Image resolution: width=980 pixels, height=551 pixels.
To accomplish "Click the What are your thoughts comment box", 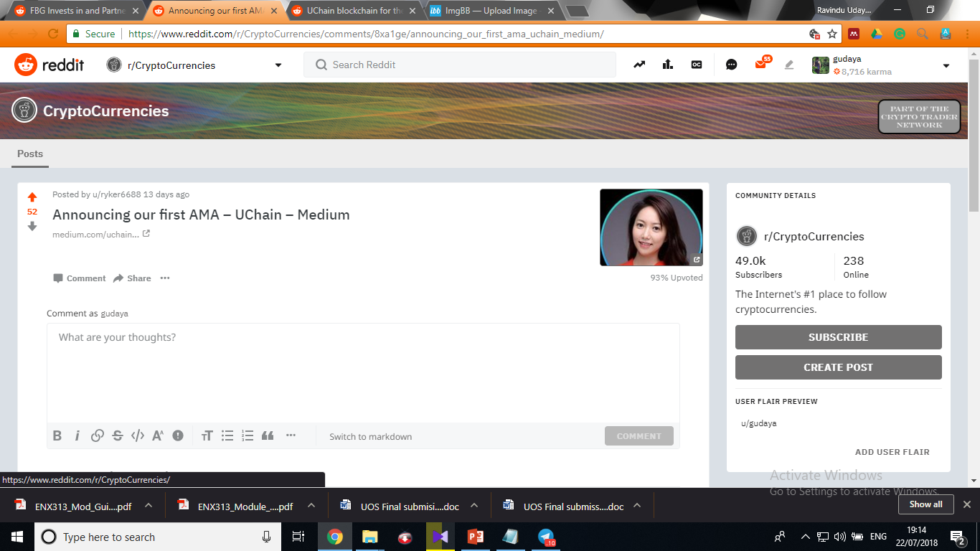I will [363, 373].
